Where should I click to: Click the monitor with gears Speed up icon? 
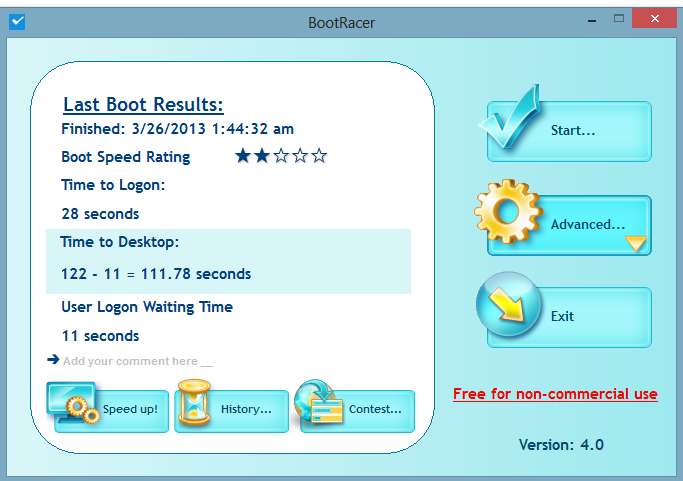[x=73, y=403]
